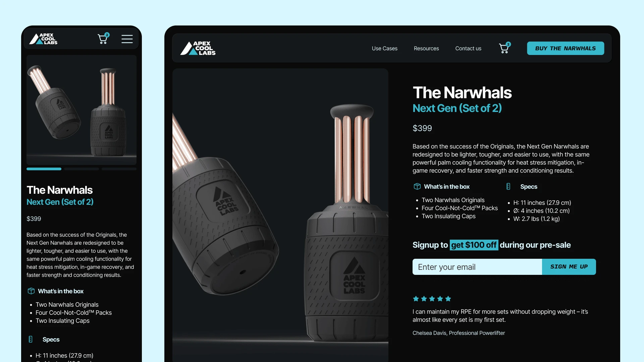
Task: Open the desktop shopping cart icon
Action: pyautogui.click(x=505, y=48)
